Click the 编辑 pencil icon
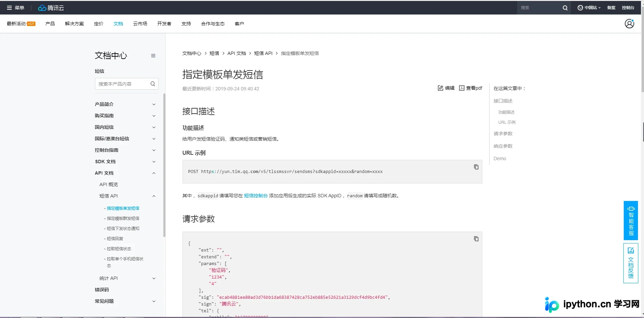The width and height of the screenshot is (644, 318). (x=440, y=88)
